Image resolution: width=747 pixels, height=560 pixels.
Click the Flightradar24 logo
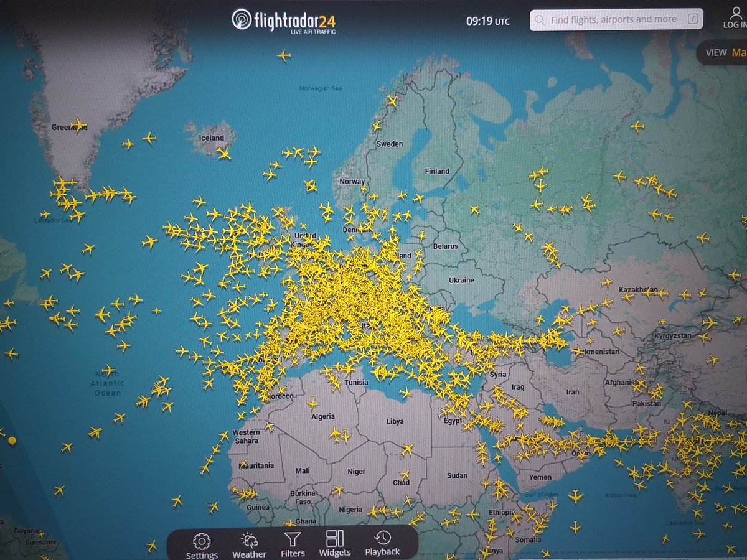click(283, 22)
